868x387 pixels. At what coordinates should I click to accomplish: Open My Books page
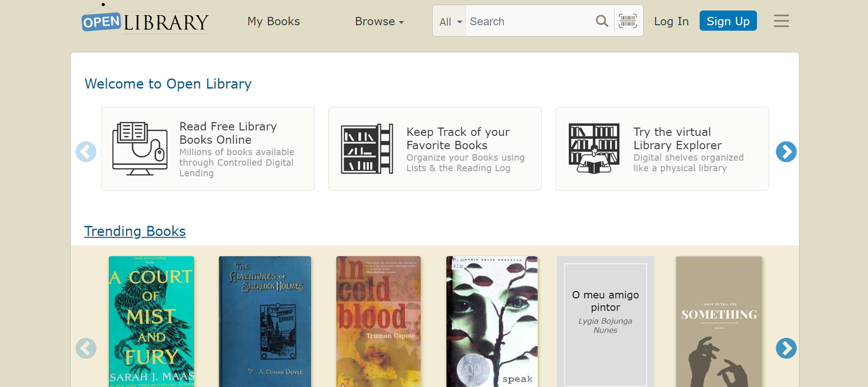(274, 22)
